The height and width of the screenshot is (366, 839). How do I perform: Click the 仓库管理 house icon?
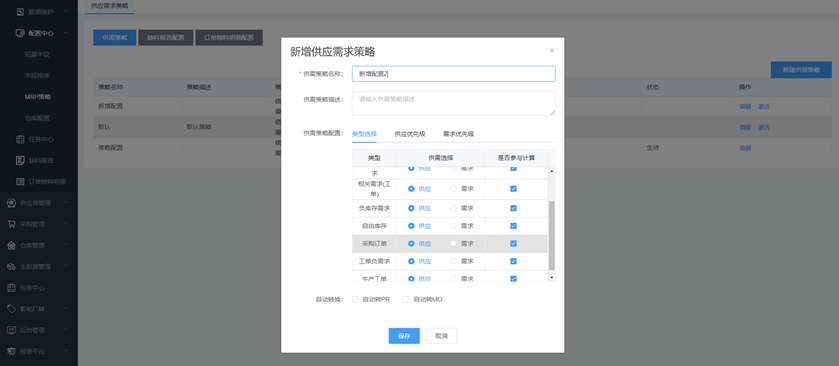point(11,245)
